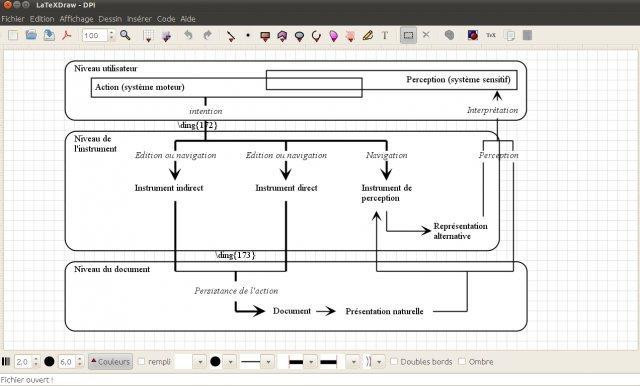Enable the rempli fill checkbox
This screenshot has height=386, width=640.
(x=142, y=362)
